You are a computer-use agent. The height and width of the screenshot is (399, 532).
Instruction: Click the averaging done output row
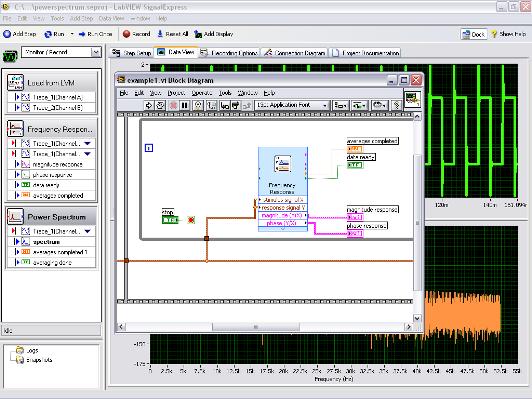click(x=52, y=262)
